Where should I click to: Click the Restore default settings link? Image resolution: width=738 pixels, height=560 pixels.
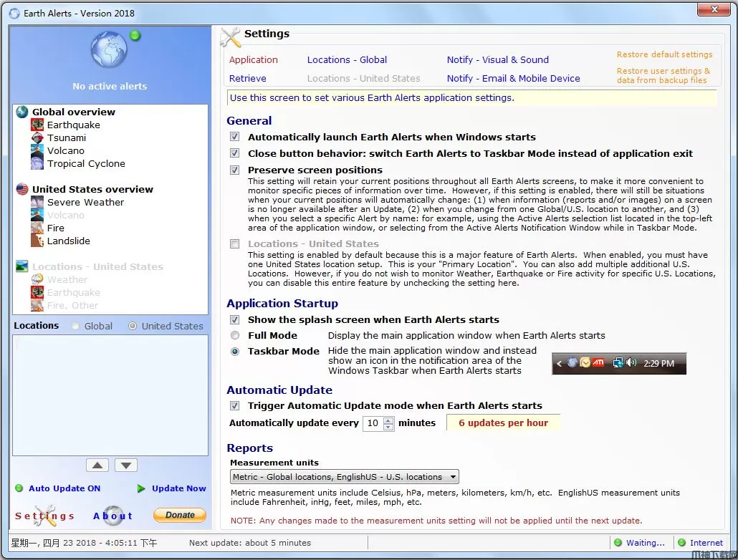664,54
